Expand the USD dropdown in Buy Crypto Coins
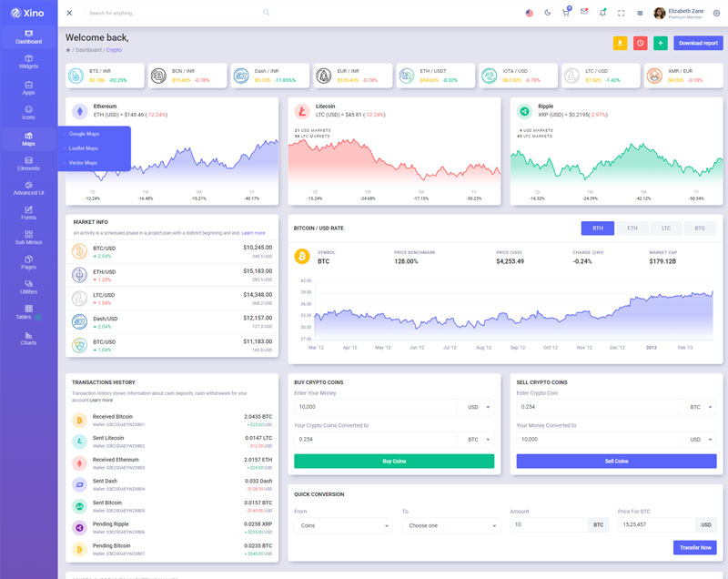This screenshot has width=728, height=579. pyautogui.click(x=479, y=407)
